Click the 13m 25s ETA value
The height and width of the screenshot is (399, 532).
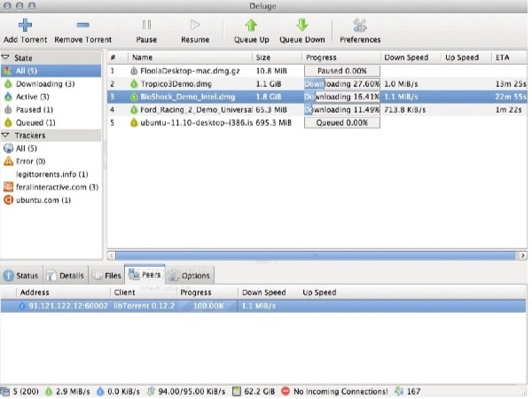coord(511,84)
